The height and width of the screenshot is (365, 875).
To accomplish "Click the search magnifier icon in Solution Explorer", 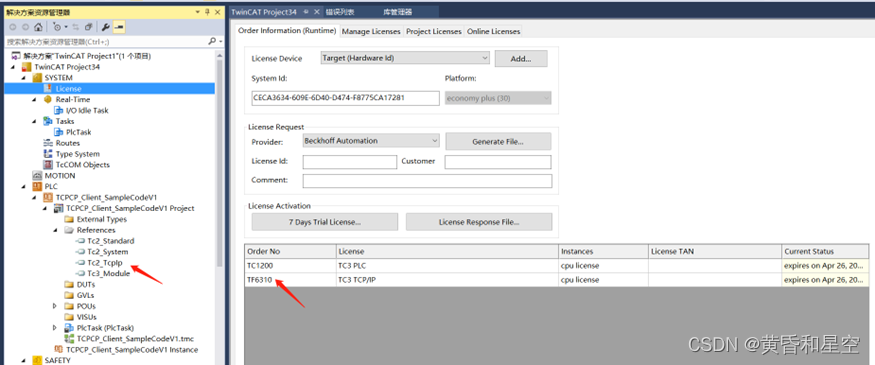I will coord(211,41).
